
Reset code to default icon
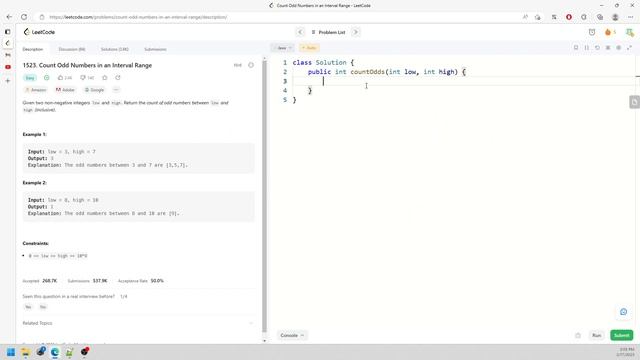[597, 48]
